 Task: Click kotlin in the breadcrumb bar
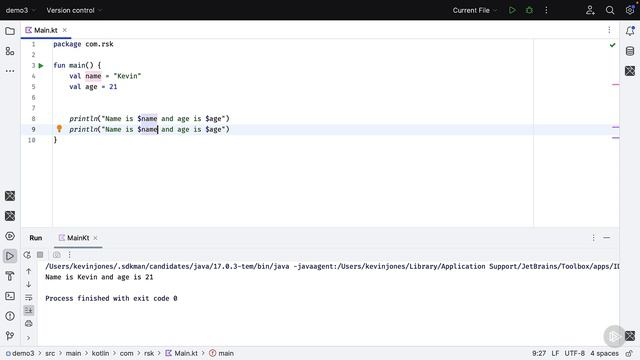click(100, 353)
